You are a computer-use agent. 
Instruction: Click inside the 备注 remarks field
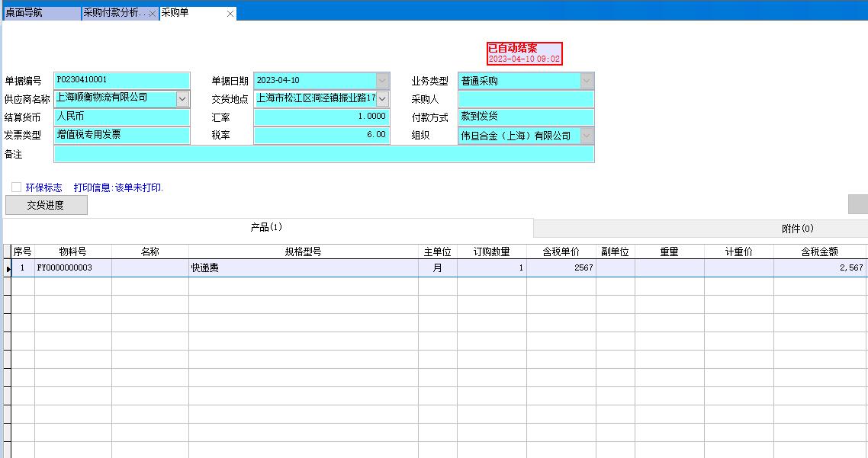[x=320, y=155]
